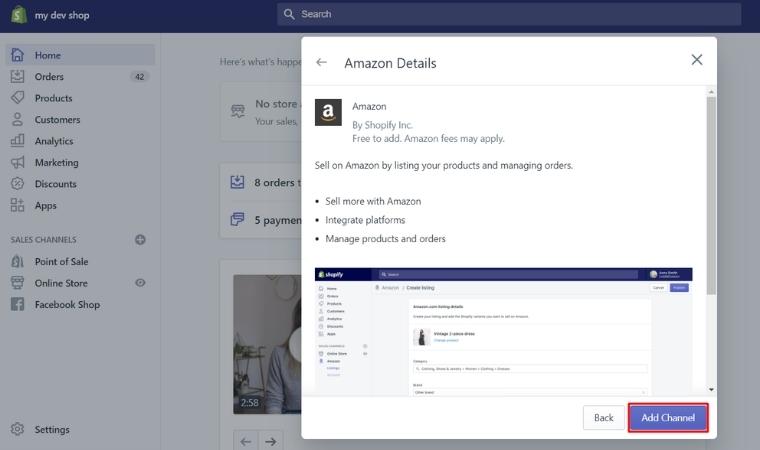Click the 'Manage products and orders' bullet
The width and height of the screenshot is (760, 450).
point(385,239)
